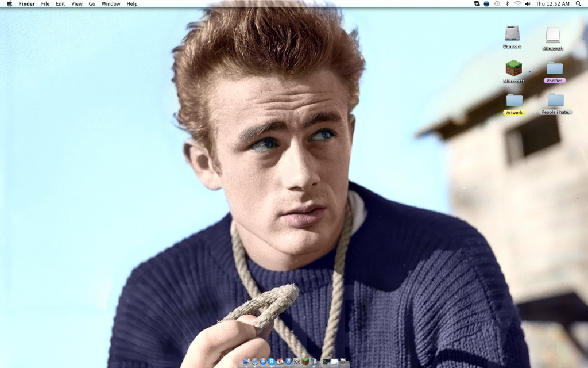588x368 pixels.
Task: Open the Bluetooth status menu
Action: (x=507, y=4)
